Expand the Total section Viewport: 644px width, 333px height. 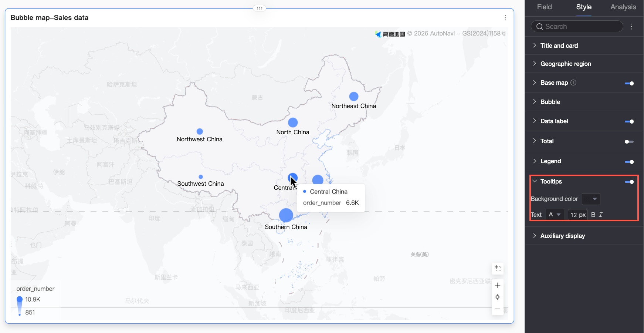click(535, 141)
